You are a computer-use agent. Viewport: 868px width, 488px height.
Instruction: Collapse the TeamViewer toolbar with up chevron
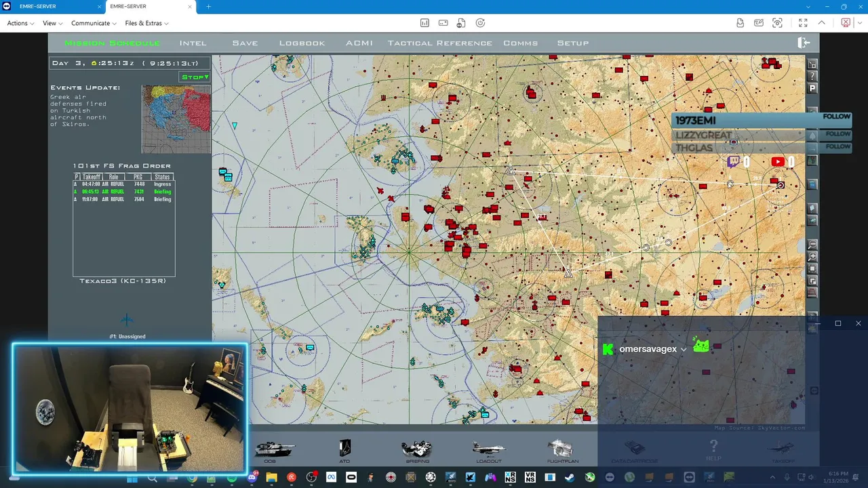tap(822, 22)
